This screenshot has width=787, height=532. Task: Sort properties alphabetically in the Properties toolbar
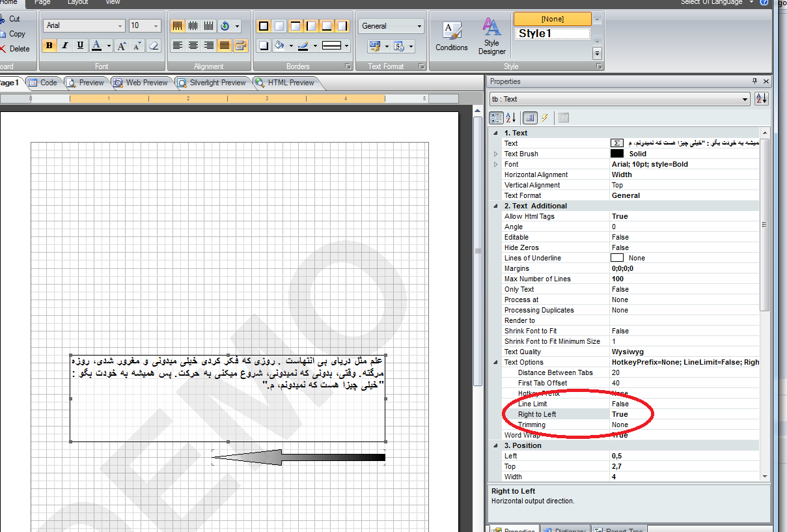pyautogui.click(x=511, y=118)
